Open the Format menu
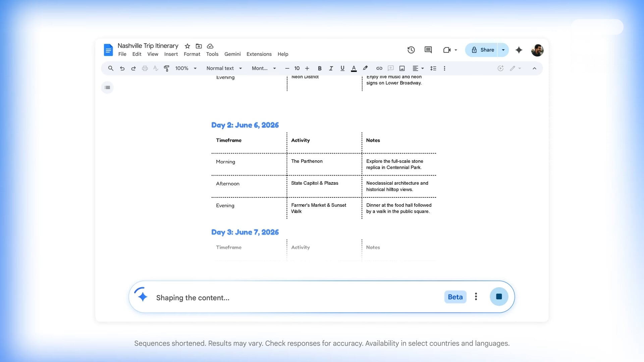Image resolution: width=644 pixels, height=362 pixels. (x=192, y=54)
